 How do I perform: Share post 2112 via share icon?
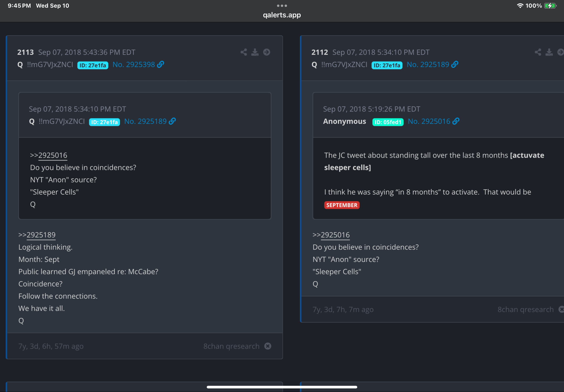pyautogui.click(x=538, y=52)
